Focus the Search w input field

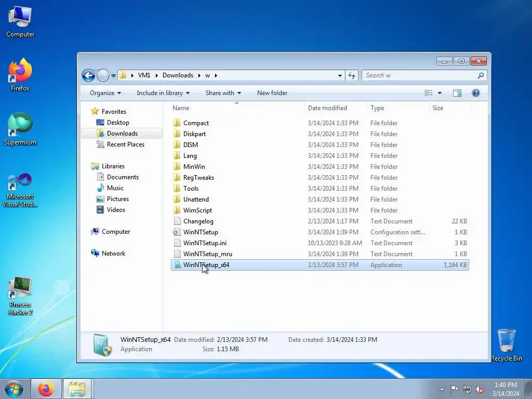click(420, 75)
